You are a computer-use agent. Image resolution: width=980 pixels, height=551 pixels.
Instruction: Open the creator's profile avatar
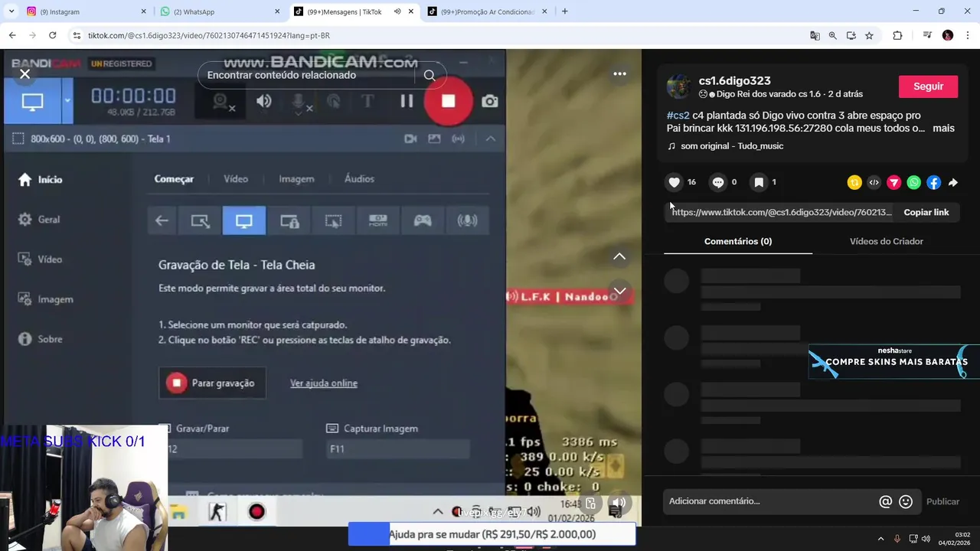tap(678, 86)
